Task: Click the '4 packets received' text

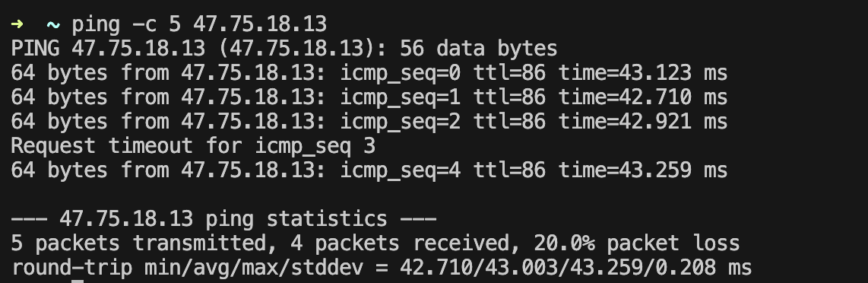Action: click(x=401, y=243)
